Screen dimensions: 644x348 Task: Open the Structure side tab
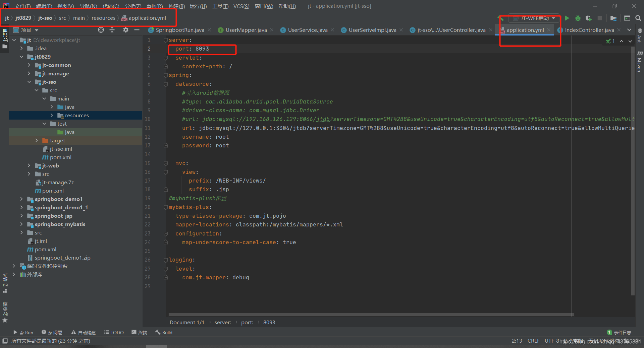(x=5, y=283)
